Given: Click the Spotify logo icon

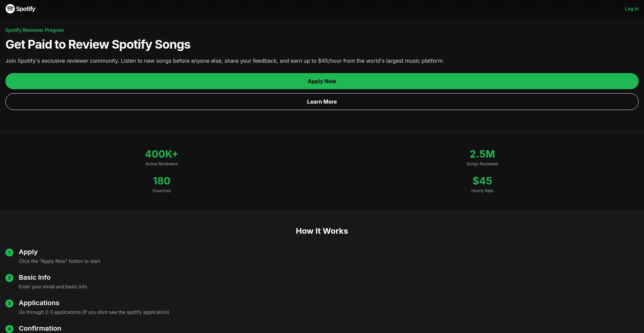Looking at the screenshot, I should [x=21, y=9].
